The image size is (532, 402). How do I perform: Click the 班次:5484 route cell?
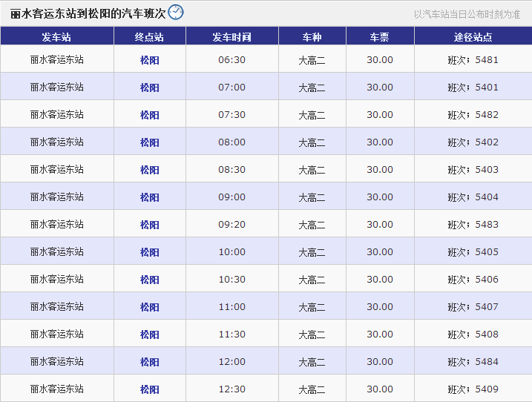point(473,362)
